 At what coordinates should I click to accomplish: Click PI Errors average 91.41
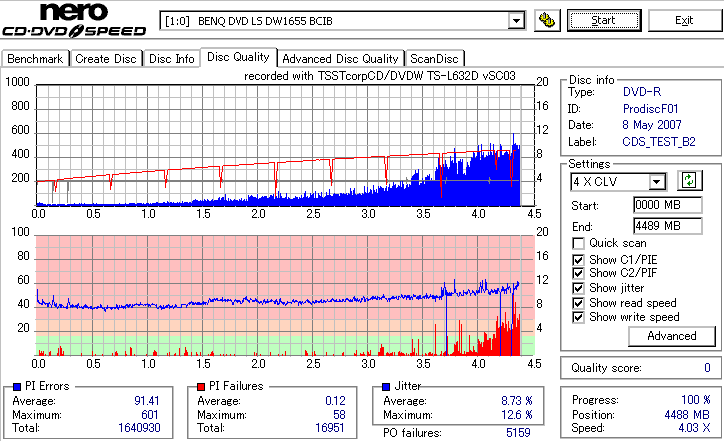click(x=146, y=401)
